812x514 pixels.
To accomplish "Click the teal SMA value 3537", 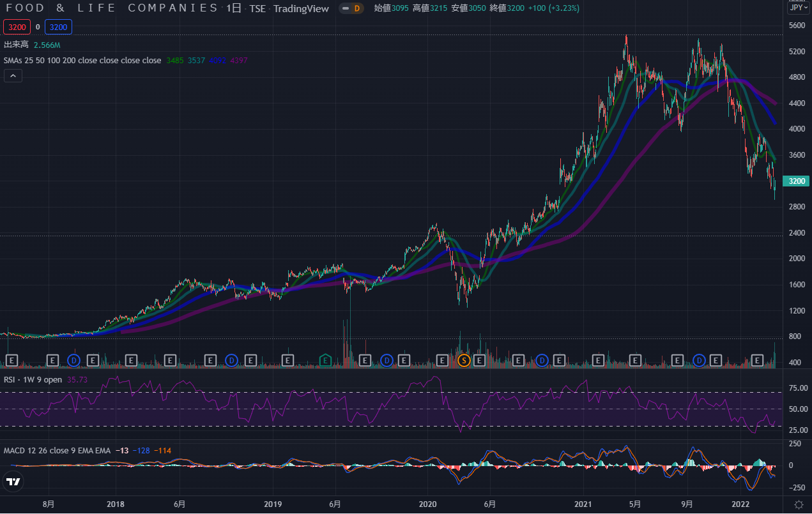I will [196, 60].
